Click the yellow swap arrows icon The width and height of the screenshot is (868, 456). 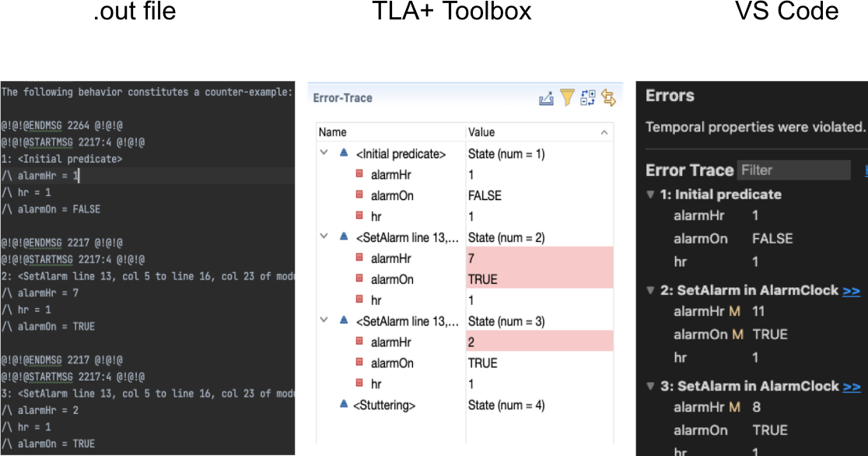point(608,98)
